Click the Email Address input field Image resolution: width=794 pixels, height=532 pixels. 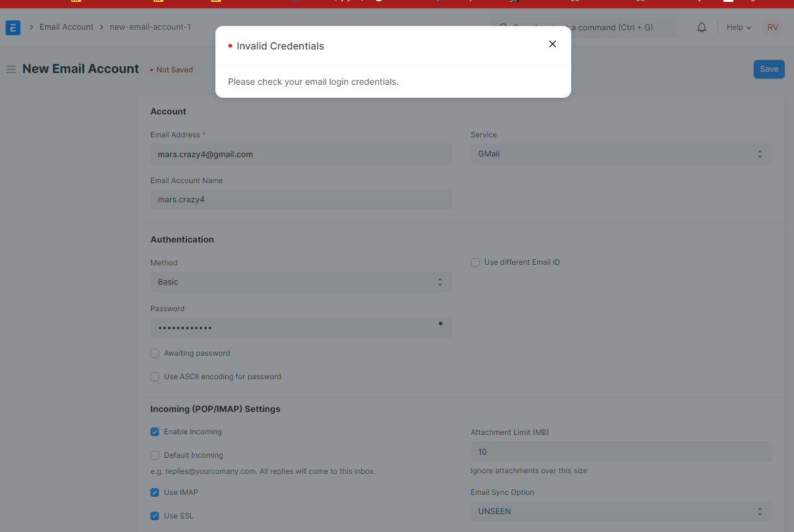tap(301, 153)
